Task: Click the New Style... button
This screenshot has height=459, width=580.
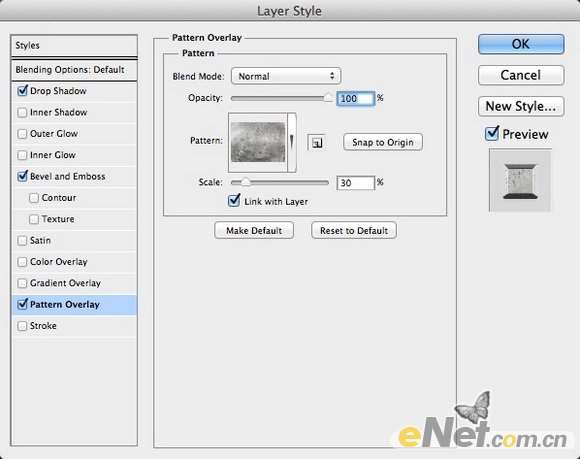Action: [521, 106]
